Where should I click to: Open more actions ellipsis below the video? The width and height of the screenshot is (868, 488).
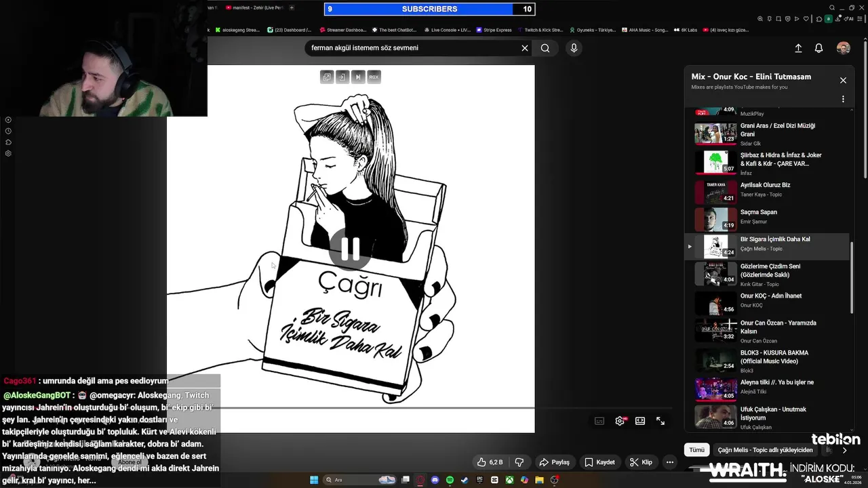[670, 462]
